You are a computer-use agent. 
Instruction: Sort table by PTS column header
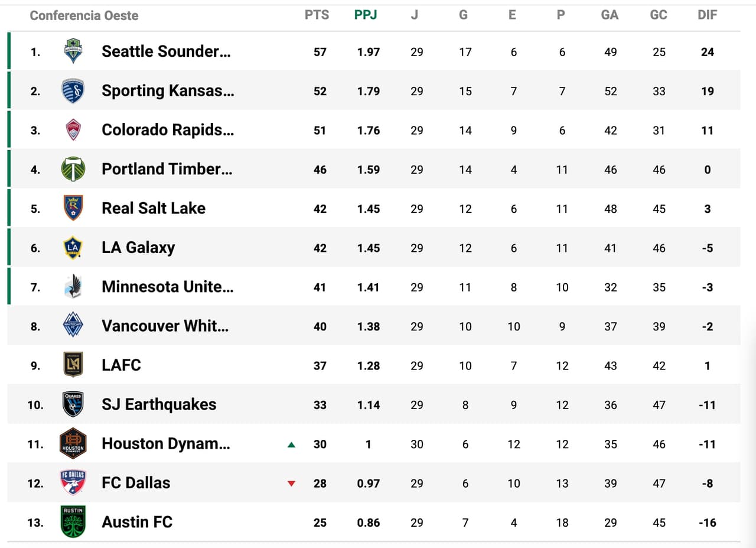(x=317, y=15)
